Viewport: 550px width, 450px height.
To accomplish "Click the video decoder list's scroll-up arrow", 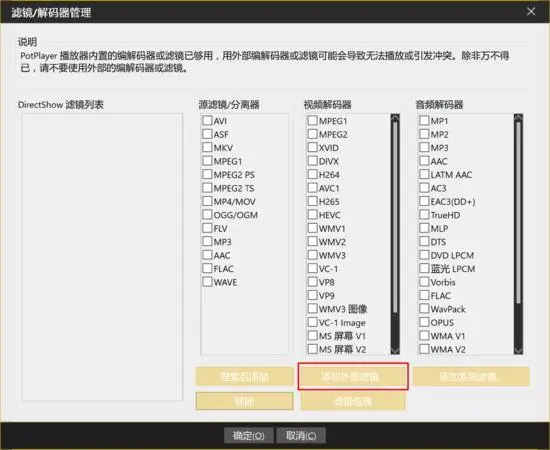I will click(x=395, y=118).
